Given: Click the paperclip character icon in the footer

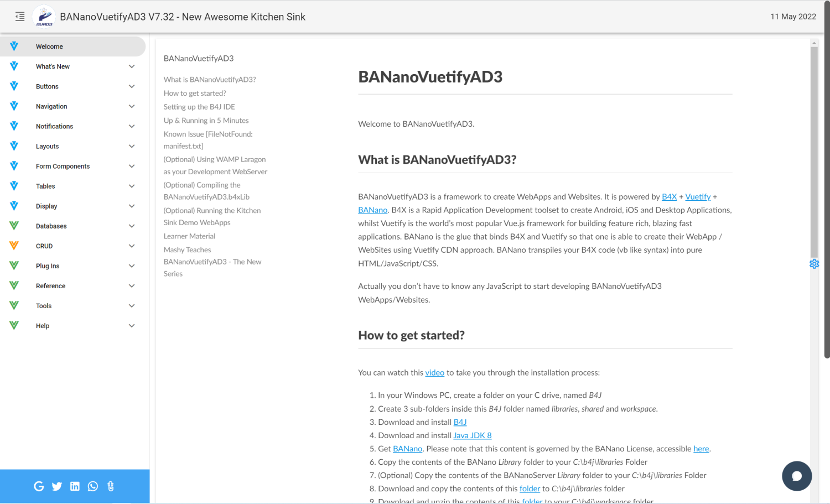Looking at the screenshot, I should (111, 486).
